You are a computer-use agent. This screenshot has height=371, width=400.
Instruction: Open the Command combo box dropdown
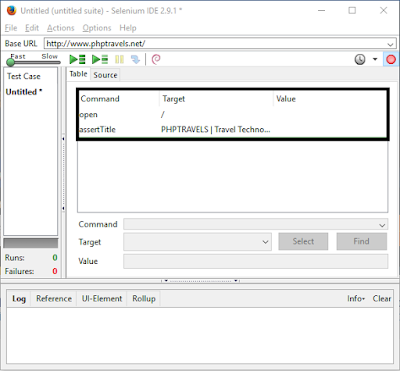[382, 225]
